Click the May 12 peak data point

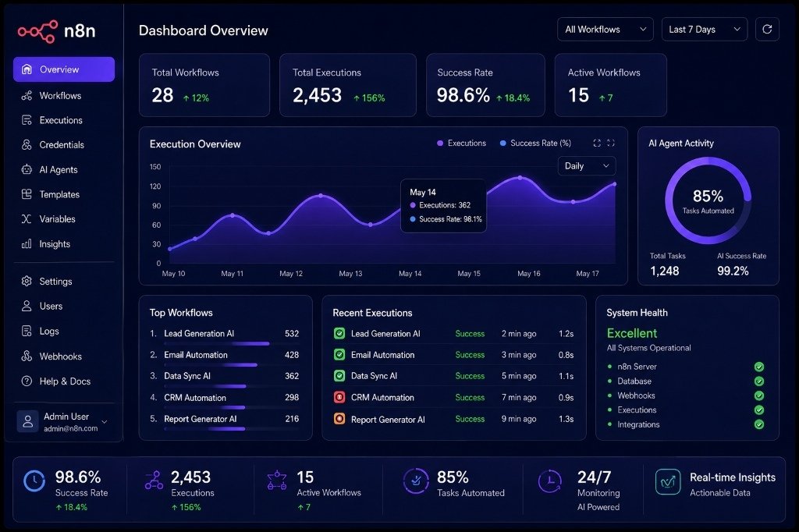point(321,196)
